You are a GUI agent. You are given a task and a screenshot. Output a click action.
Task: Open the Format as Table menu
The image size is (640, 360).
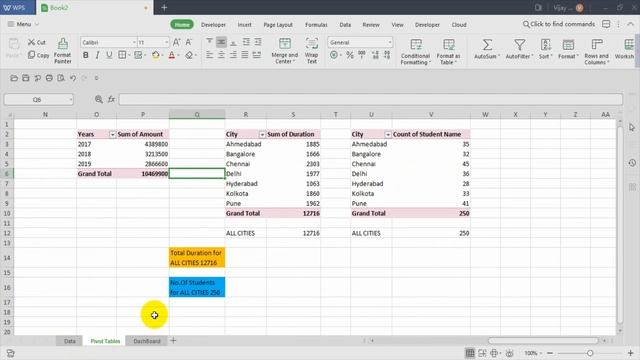(x=448, y=51)
